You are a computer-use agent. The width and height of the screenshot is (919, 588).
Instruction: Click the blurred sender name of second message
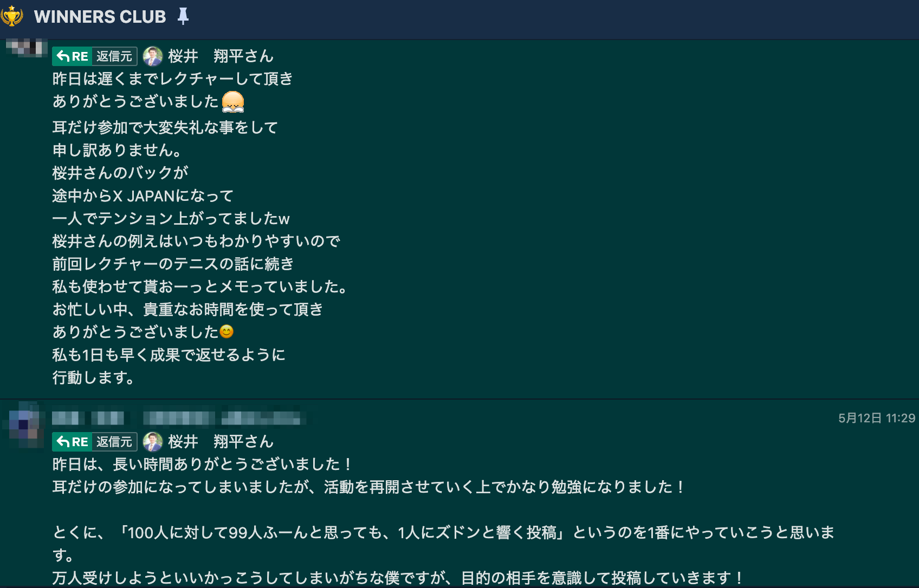click(88, 418)
